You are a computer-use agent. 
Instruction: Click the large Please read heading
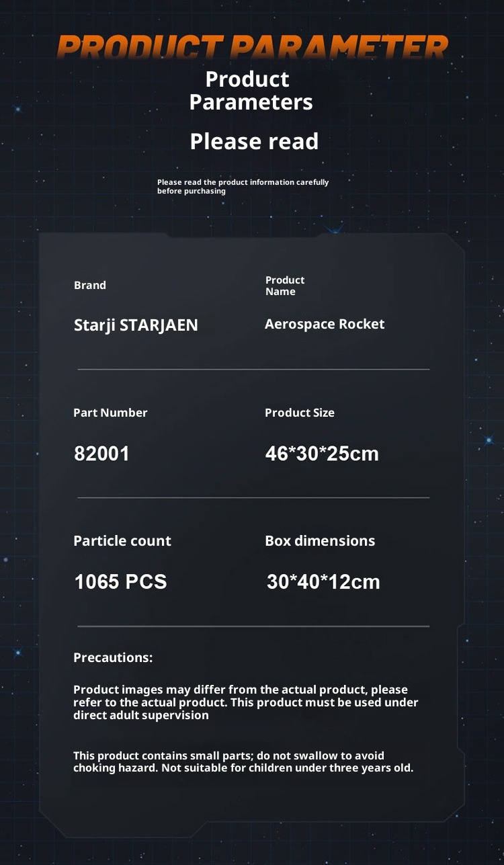(x=254, y=142)
